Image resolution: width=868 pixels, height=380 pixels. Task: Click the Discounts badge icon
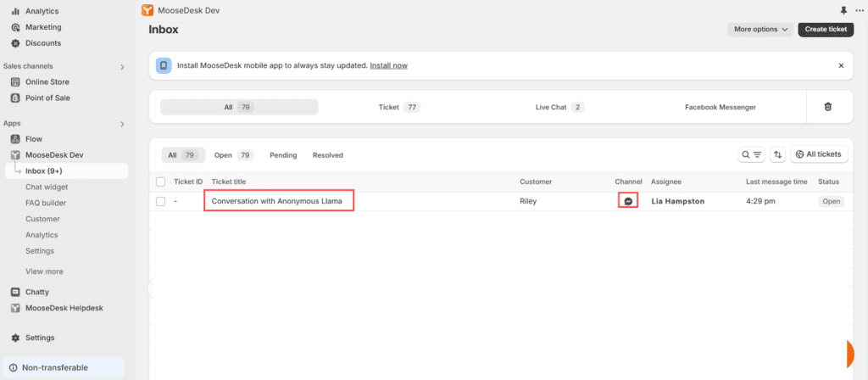coord(15,43)
